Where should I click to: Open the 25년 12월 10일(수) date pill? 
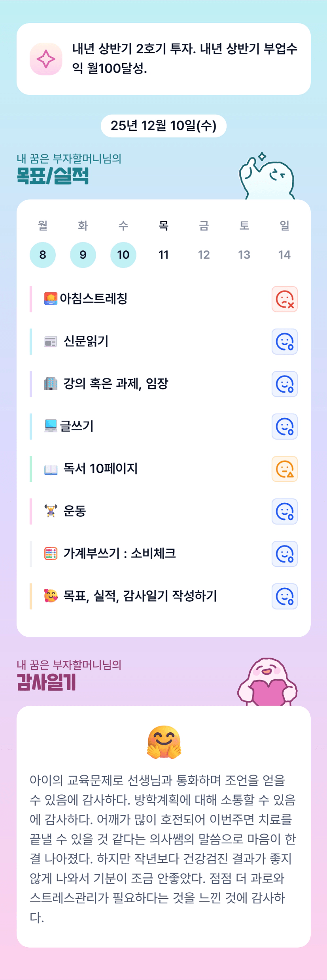[164, 126]
